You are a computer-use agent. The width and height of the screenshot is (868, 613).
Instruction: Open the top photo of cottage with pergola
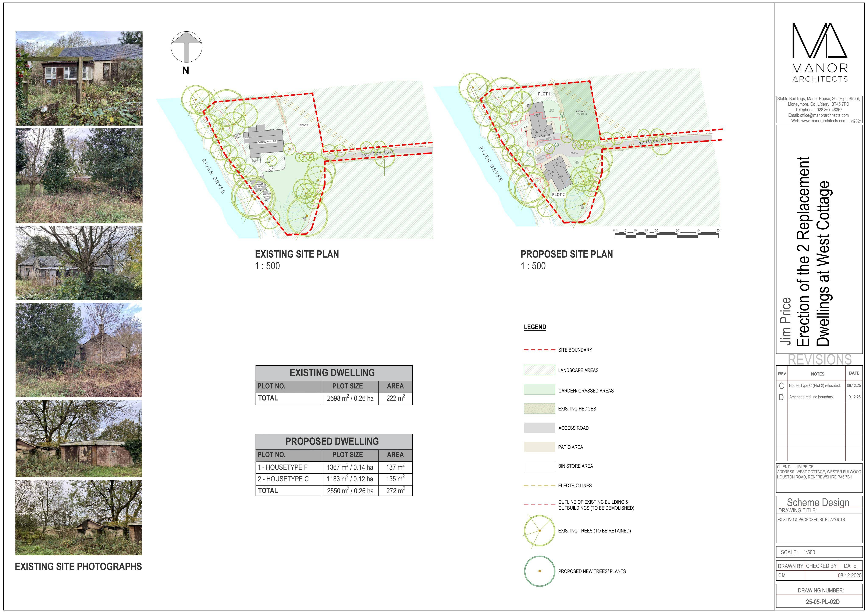tap(79, 78)
